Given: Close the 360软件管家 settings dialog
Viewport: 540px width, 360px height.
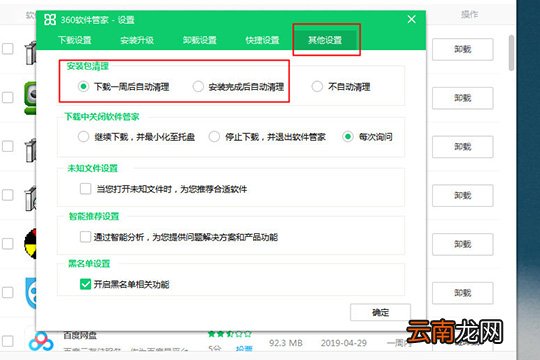Looking at the screenshot, I should tap(412, 19).
